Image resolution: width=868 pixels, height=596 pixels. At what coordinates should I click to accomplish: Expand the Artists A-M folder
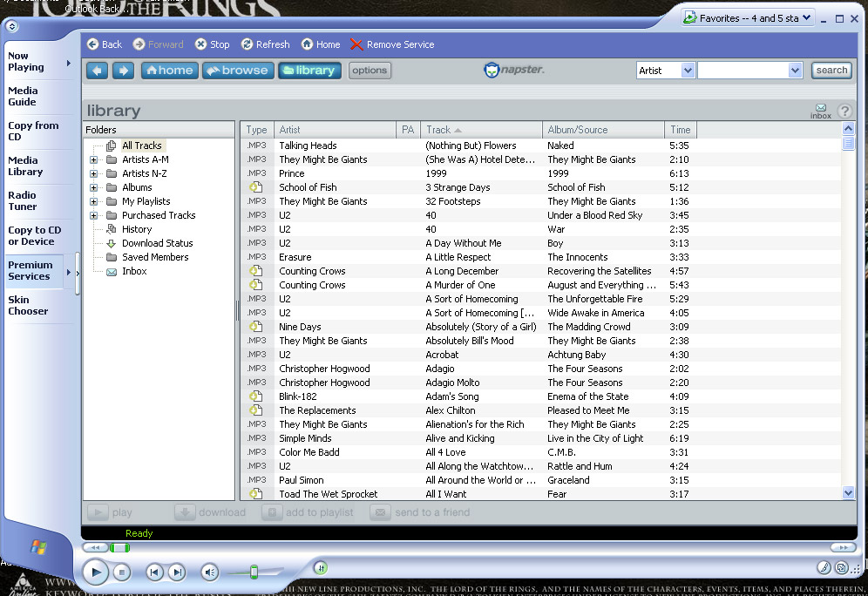coord(93,160)
